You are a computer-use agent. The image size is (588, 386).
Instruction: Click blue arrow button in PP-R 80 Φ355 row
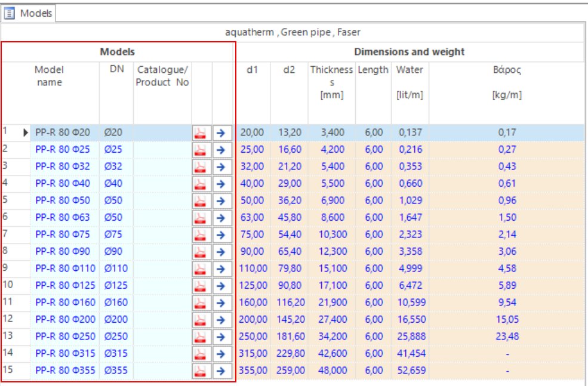[x=222, y=370]
